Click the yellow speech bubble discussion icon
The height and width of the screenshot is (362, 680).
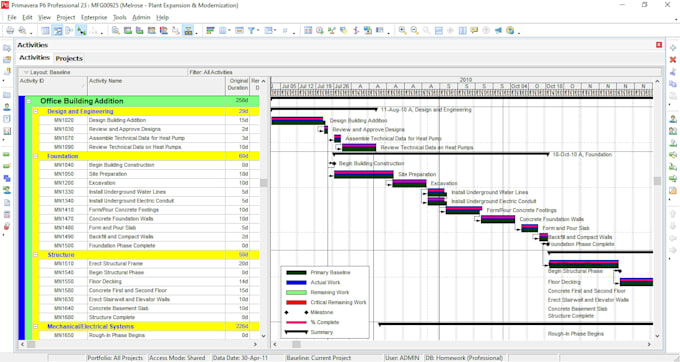(474, 30)
